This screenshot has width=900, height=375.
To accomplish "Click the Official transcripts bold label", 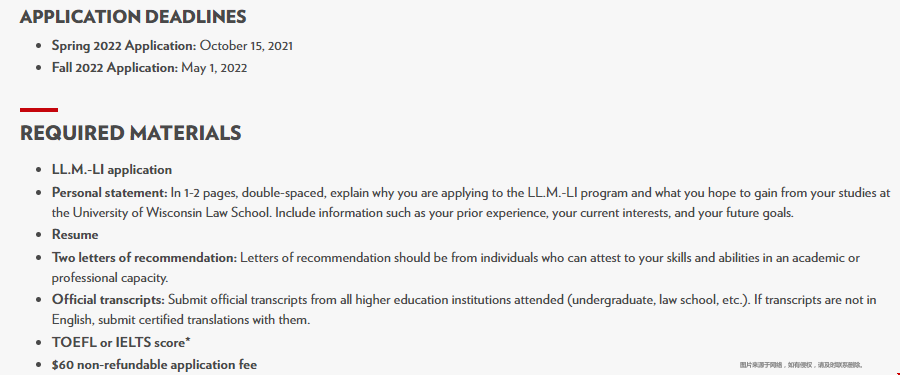I will point(108,299).
